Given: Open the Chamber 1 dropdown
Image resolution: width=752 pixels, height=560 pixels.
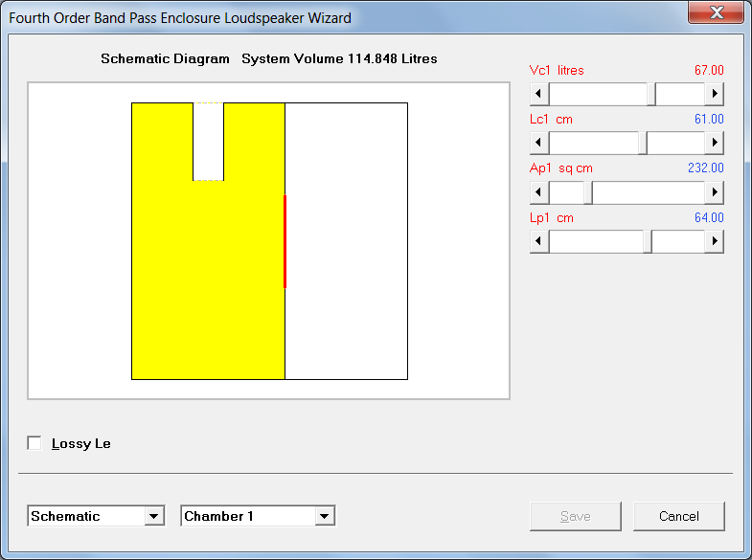Looking at the screenshot, I should [x=325, y=516].
